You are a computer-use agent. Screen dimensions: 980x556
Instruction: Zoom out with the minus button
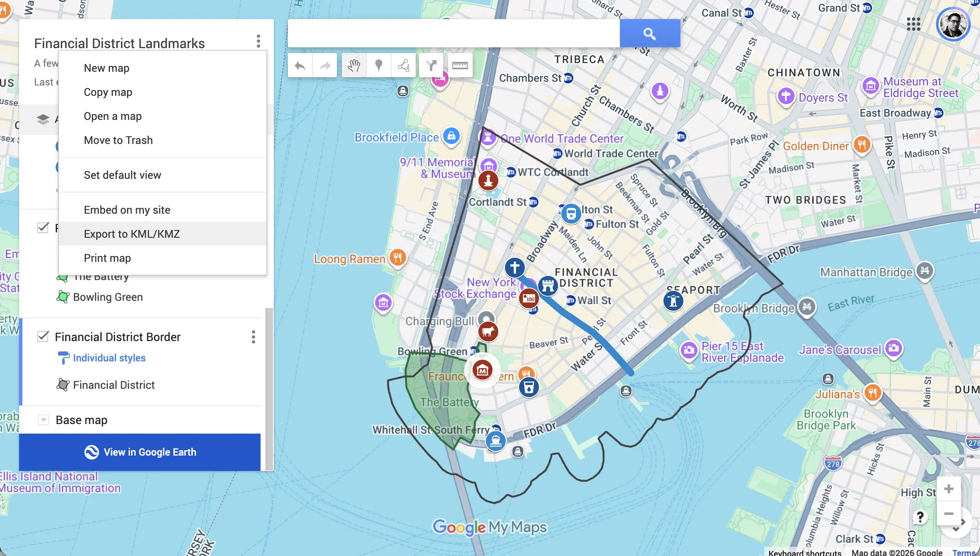point(948,514)
